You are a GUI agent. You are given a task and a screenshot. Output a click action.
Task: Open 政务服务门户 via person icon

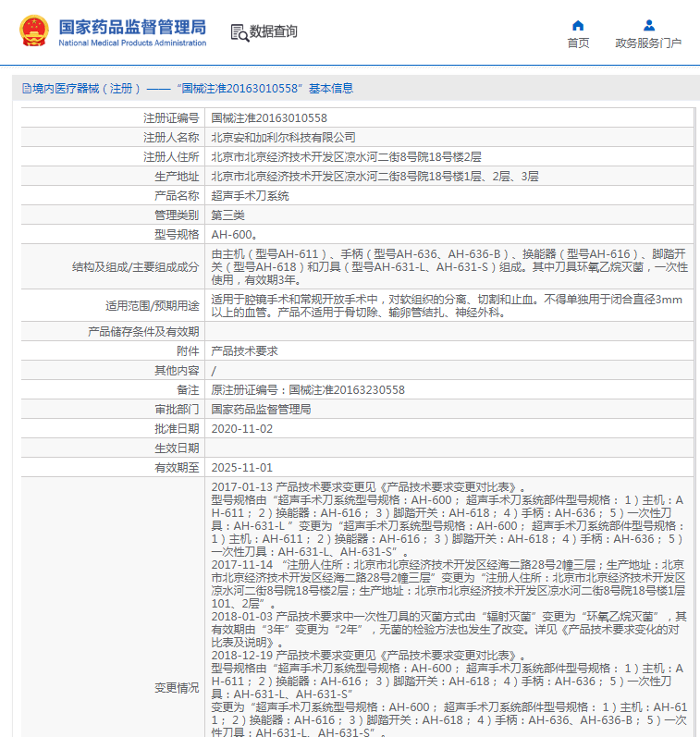pyautogui.click(x=649, y=25)
